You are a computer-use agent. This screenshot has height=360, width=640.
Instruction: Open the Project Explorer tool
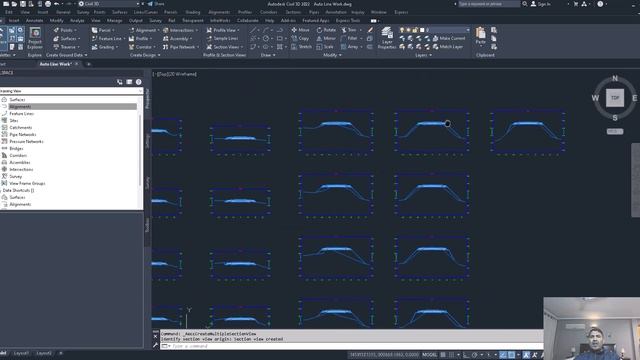pos(35,38)
